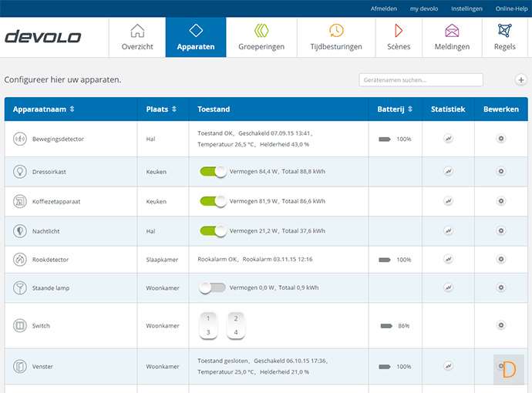
Task: Click the plus icon to add device
Action: click(520, 80)
